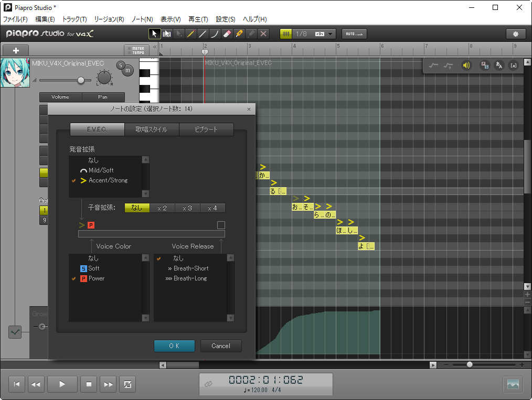532x400 pixels.
Task: Open the 編集(E) menu
Action: click(x=45, y=19)
